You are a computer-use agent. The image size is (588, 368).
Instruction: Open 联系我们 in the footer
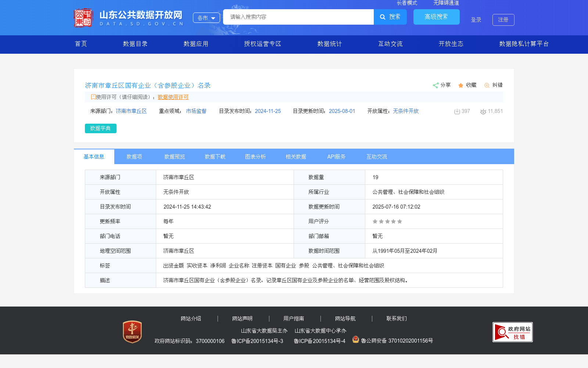pyautogui.click(x=397, y=319)
